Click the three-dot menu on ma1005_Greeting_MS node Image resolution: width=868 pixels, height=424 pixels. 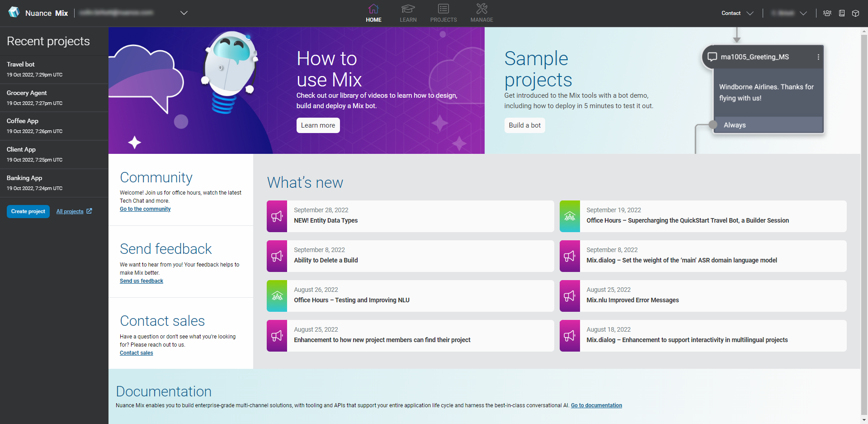818,57
